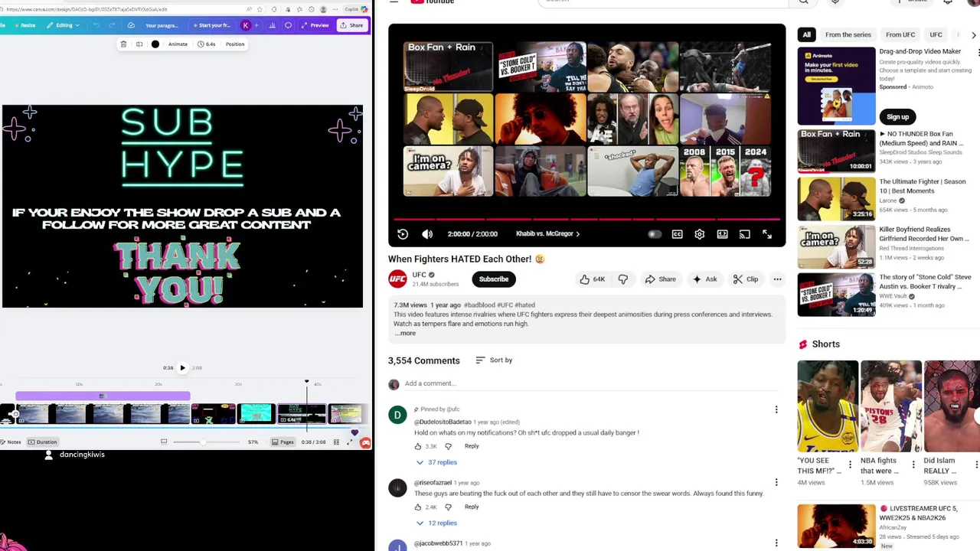Click the Clip scissors button

(746, 279)
